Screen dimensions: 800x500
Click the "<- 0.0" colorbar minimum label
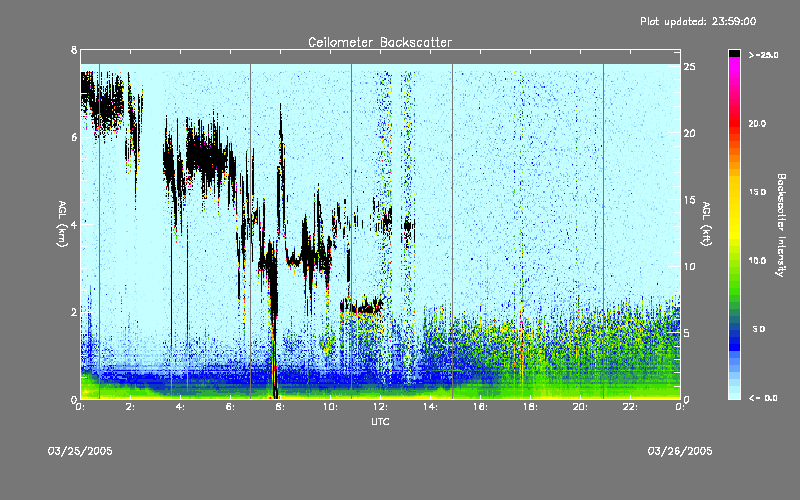coord(764,398)
